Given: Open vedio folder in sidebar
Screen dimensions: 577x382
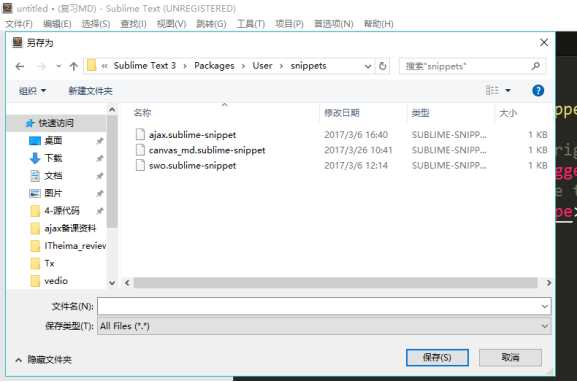Looking at the screenshot, I should point(56,281).
